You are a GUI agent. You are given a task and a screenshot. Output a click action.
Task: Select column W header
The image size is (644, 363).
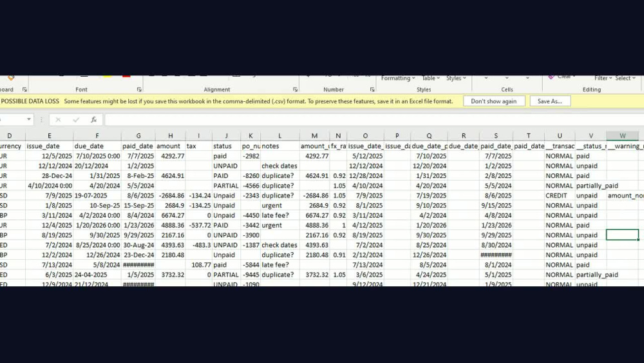click(x=622, y=135)
